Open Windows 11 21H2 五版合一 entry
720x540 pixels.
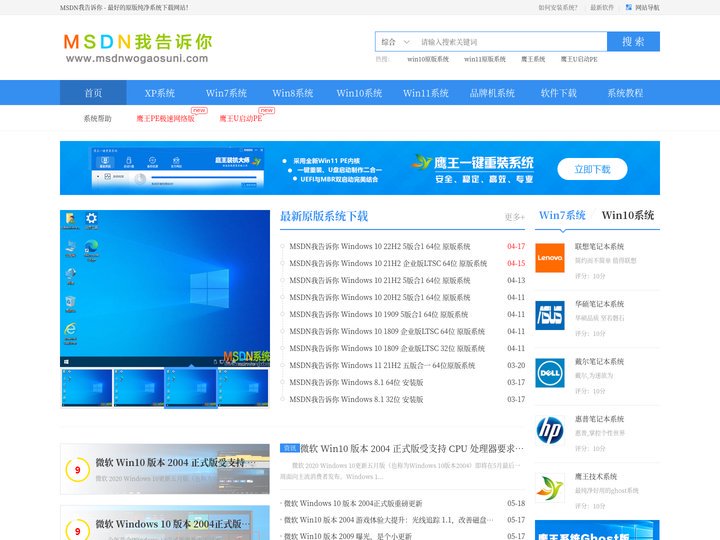click(382, 366)
